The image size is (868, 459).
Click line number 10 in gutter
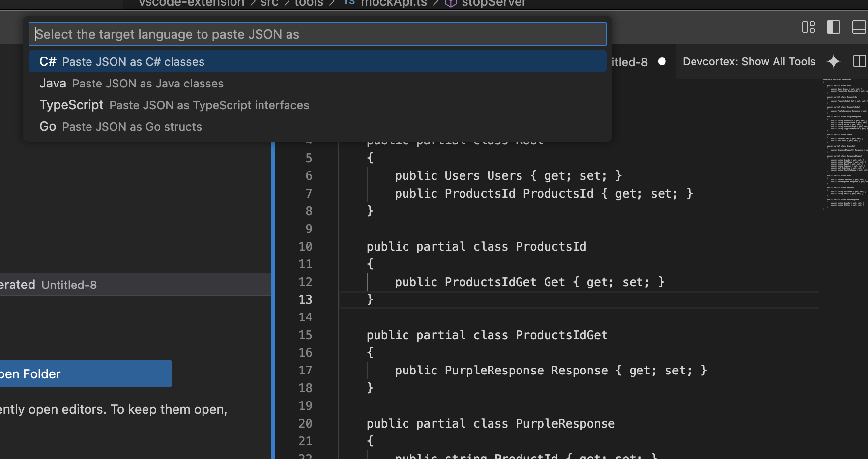305,246
